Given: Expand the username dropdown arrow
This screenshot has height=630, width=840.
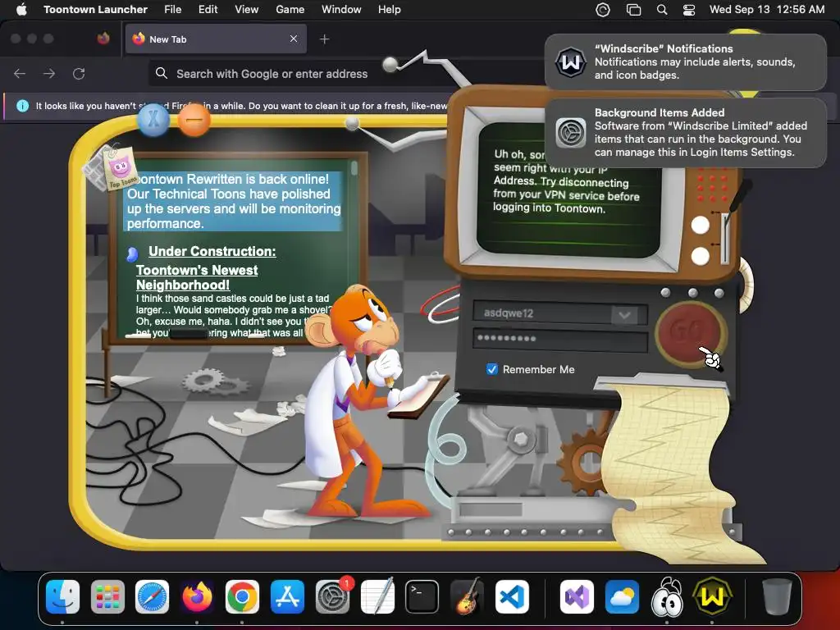Looking at the screenshot, I should click(x=624, y=314).
